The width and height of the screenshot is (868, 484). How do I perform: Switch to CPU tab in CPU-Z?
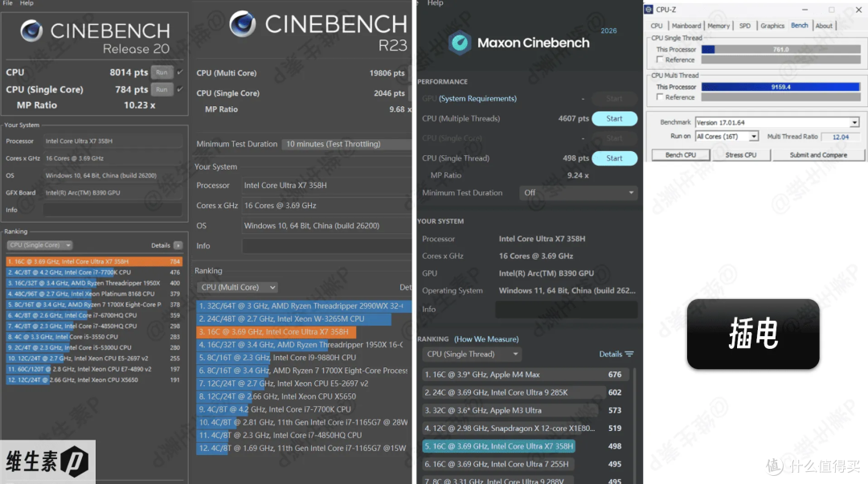click(657, 26)
